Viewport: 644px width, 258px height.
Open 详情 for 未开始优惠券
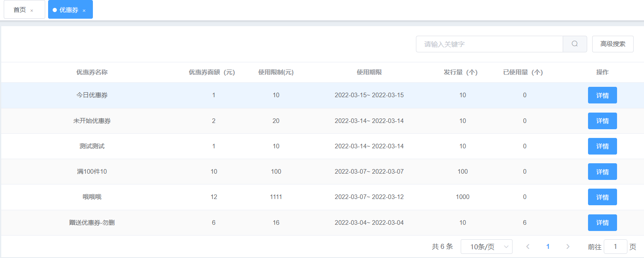603,121
